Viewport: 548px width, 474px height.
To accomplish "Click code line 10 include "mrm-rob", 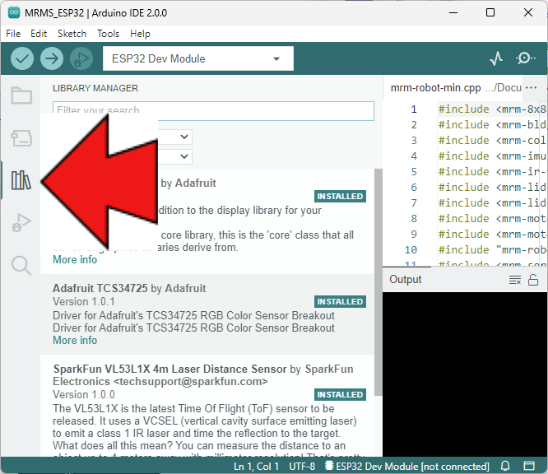I will (492, 250).
